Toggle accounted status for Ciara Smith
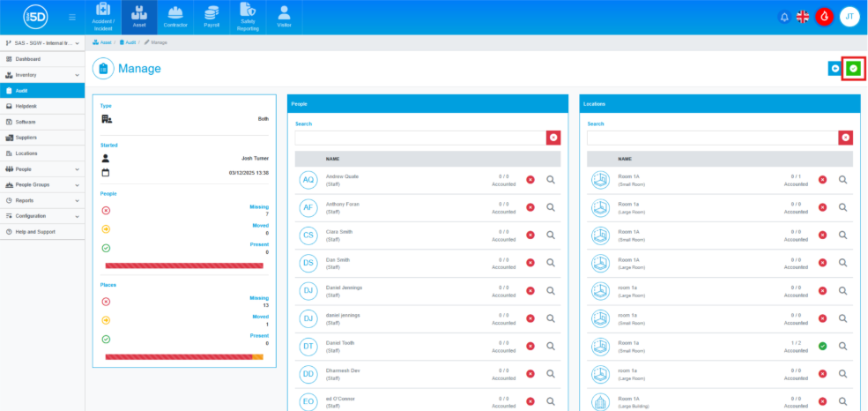 pos(530,235)
